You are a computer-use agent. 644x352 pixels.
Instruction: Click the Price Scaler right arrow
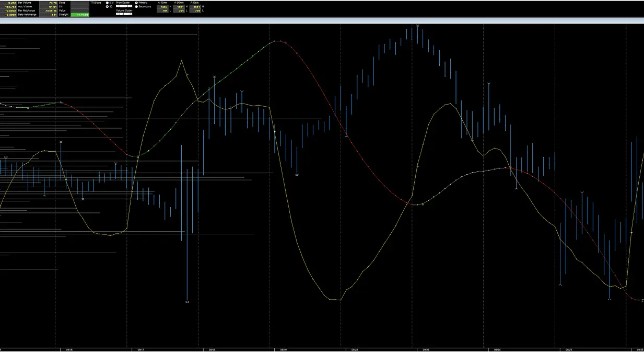click(x=131, y=6)
